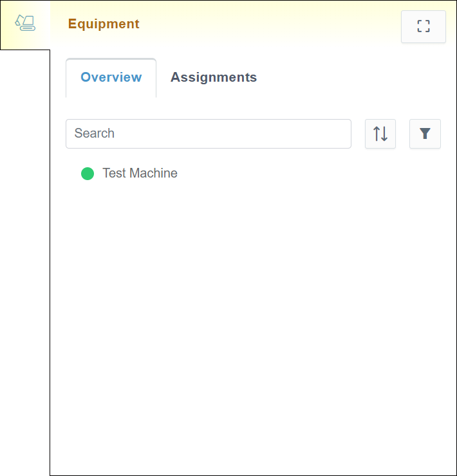This screenshot has height=476, width=457.
Task: Open the Test Machine entry
Action: pos(140,173)
